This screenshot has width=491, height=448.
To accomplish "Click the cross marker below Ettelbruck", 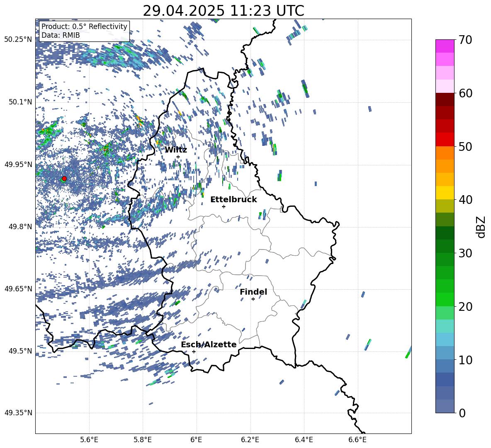I will tap(224, 206).
